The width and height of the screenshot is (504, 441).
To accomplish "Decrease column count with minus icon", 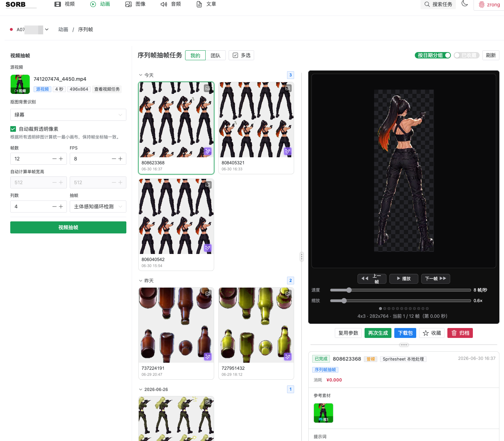I will pos(55,207).
